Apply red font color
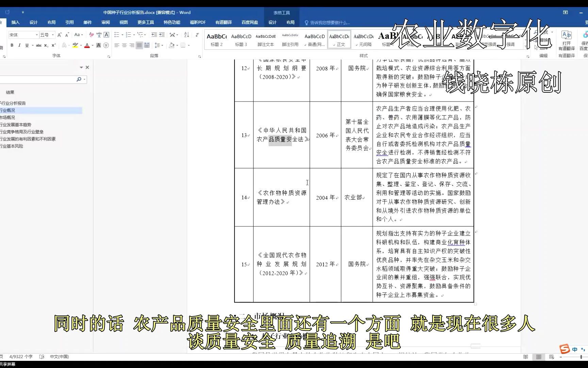 [x=87, y=45]
